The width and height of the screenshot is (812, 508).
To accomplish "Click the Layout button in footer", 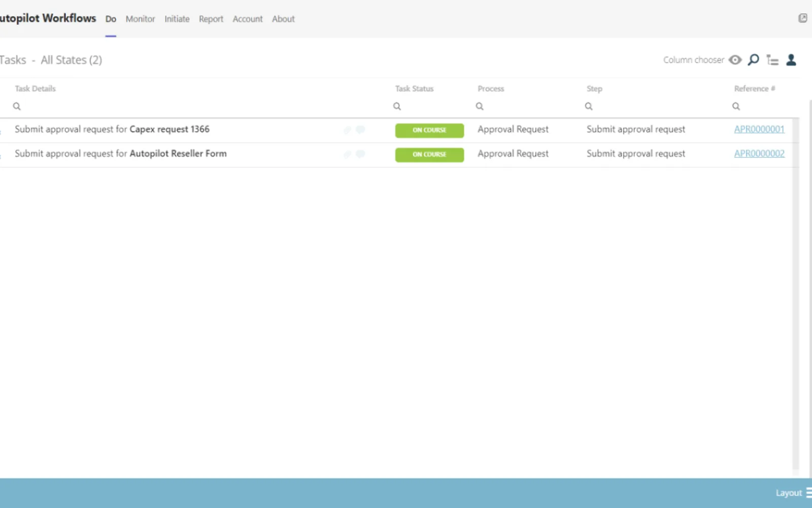I will point(789,493).
